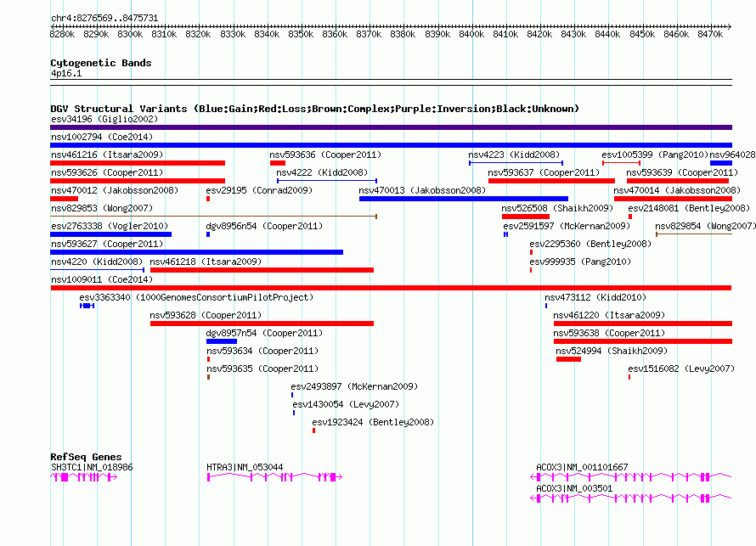This screenshot has width=756, height=546.
Task: Click the red bar under nsv524994 (Shaikh2009)
Action: point(568,359)
